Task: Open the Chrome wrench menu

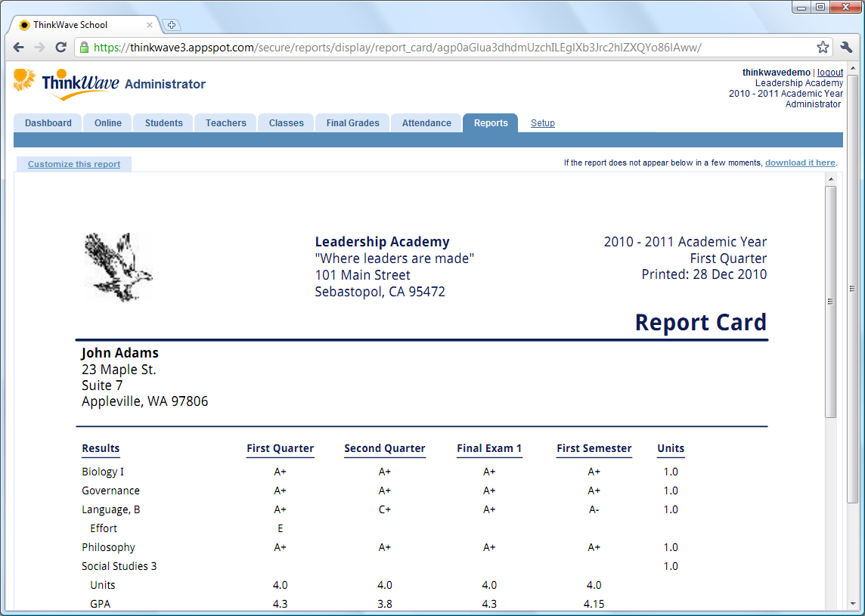Action: [846, 48]
